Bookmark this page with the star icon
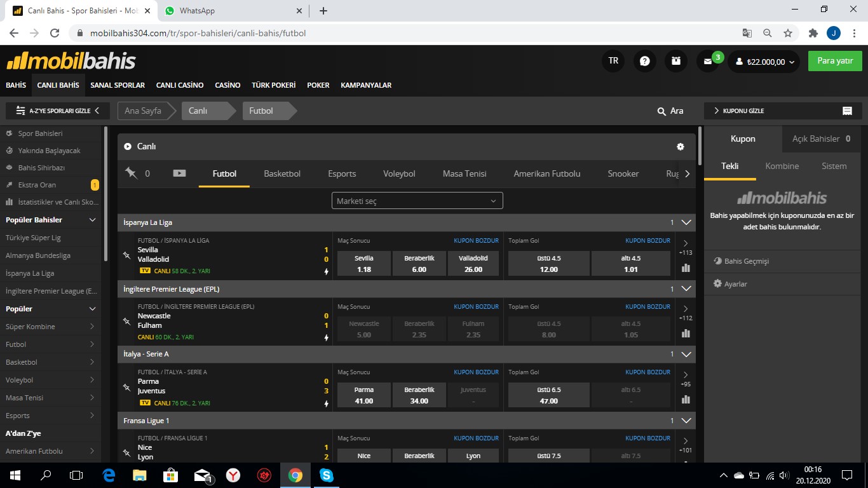The image size is (868, 488). click(788, 33)
